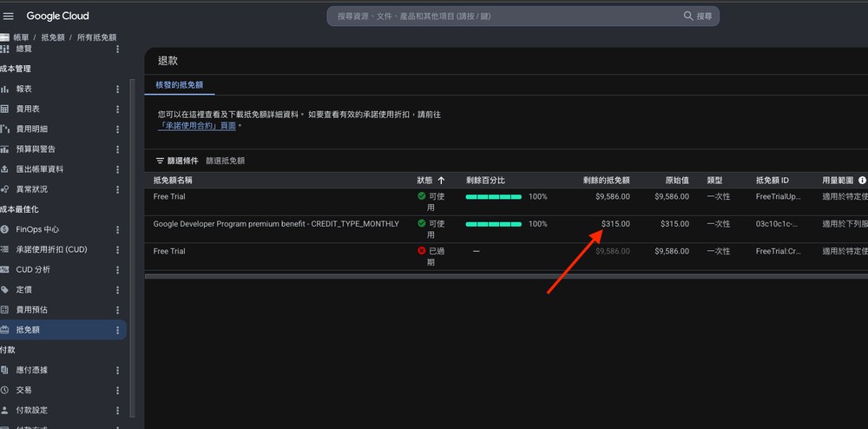Click the FreeTrialUp... credit ID

(779, 196)
